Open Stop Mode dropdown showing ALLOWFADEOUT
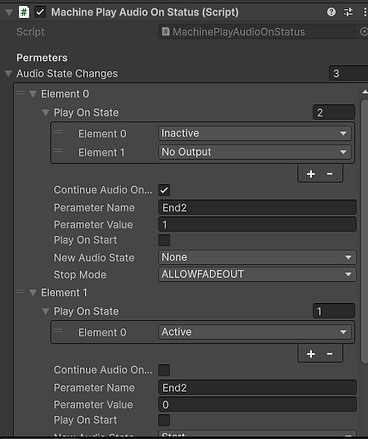Viewport: 368px width, 439px height. (x=257, y=274)
